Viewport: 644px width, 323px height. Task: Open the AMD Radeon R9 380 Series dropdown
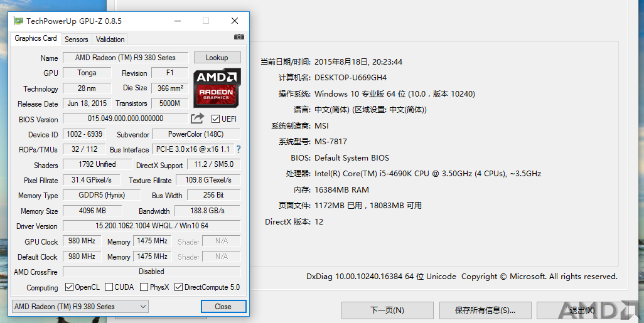pos(80,307)
